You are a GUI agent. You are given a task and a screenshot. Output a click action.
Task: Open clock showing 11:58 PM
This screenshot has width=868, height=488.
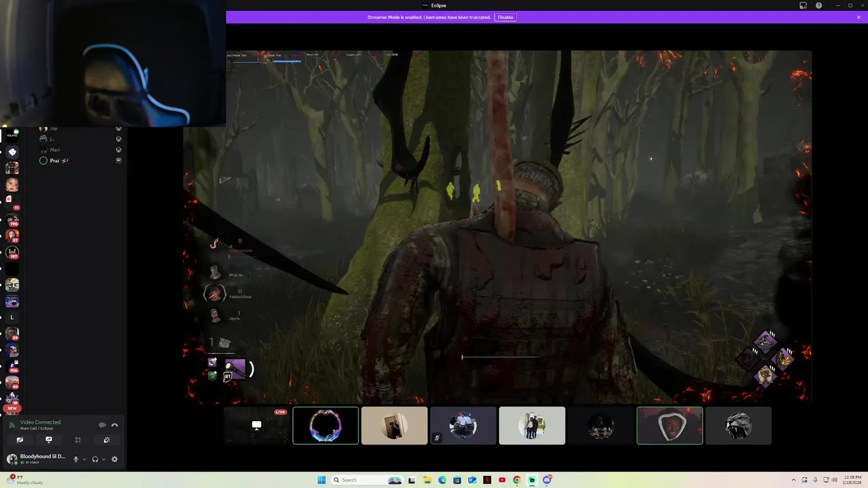pyautogui.click(x=852, y=480)
